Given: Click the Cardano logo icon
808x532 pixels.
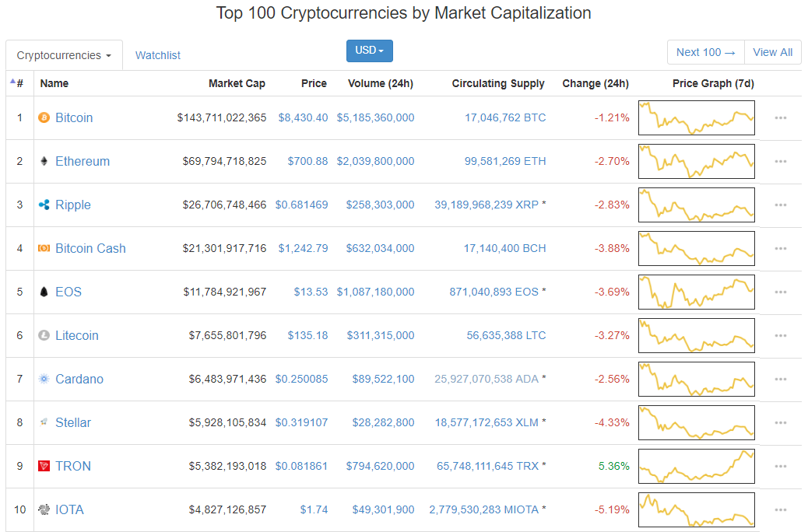Looking at the screenshot, I should pyautogui.click(x=44, y=379).
